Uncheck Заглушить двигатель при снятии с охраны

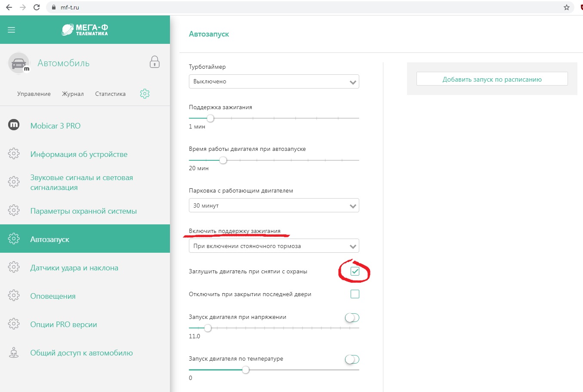pyautogui.click(x=355, y=271)
